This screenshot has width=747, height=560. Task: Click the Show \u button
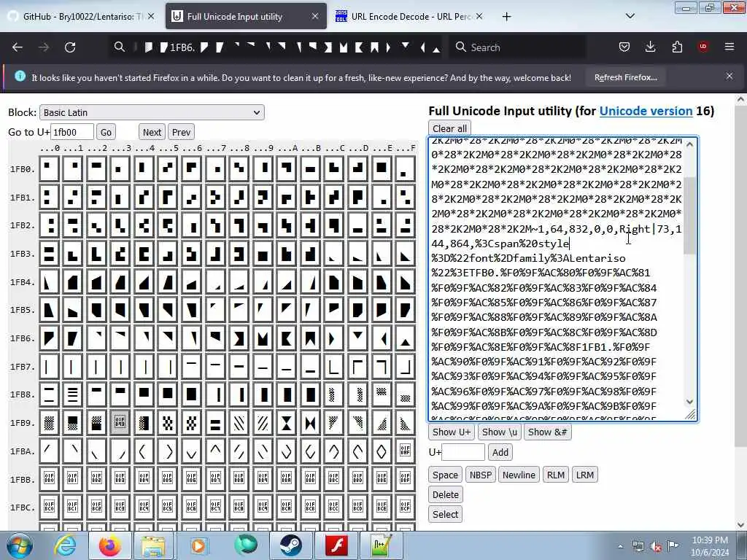[x=499, y=432]
